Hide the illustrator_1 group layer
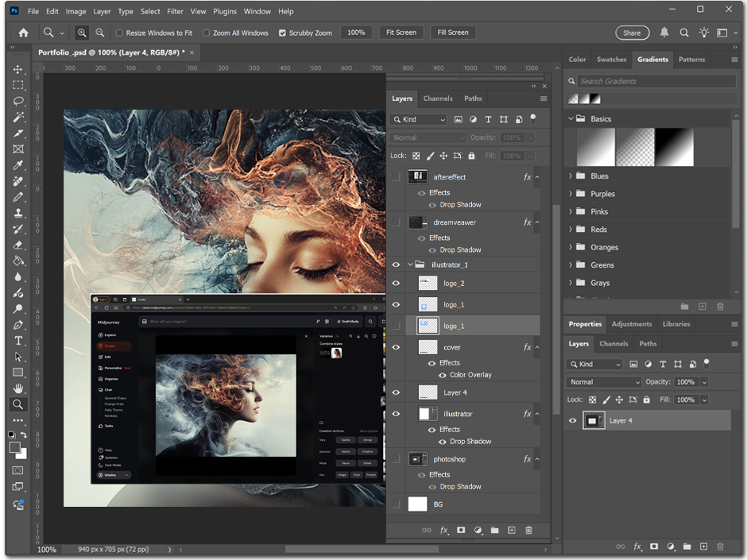747x560 pixels. tap(396, 265)
